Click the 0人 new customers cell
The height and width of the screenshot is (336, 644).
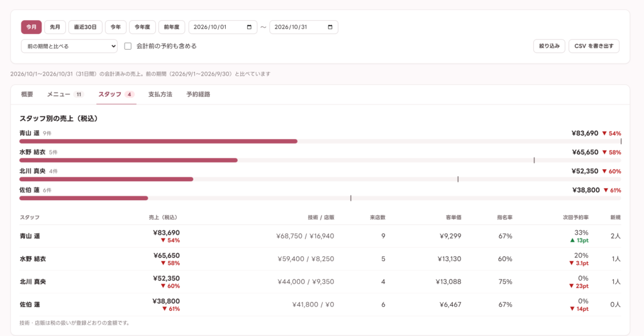pyautogui.click(x=615, y=305)
